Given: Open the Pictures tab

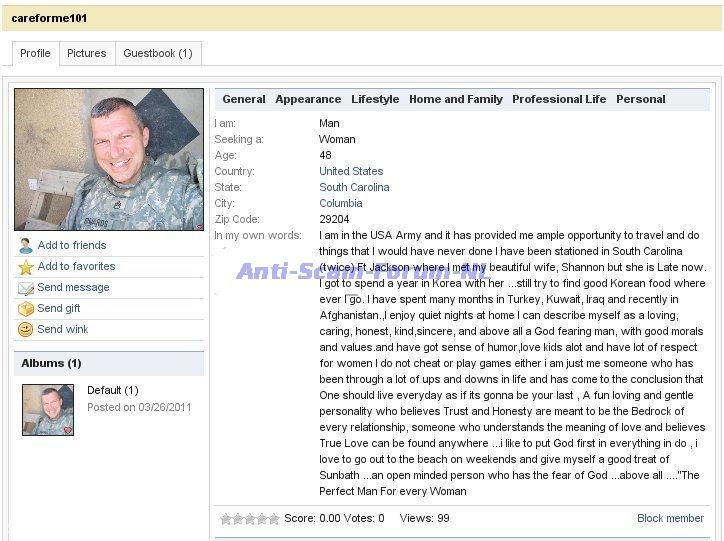Looking at the screenshot, I should [86, 54].
